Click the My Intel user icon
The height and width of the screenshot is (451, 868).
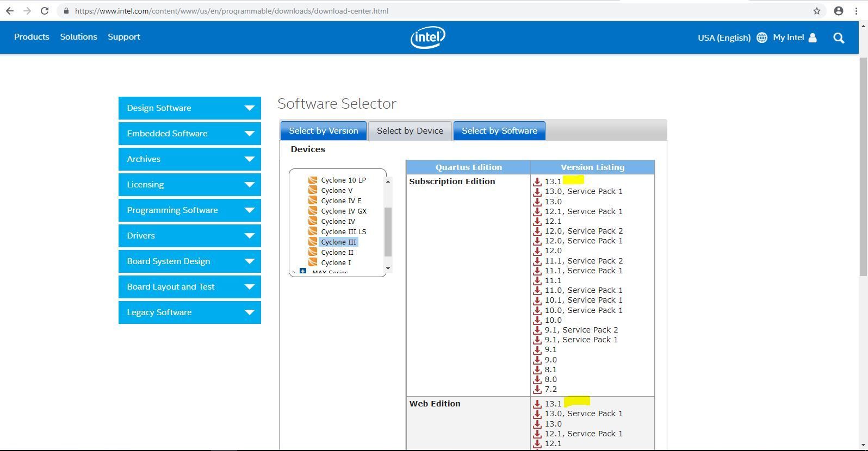813,37
